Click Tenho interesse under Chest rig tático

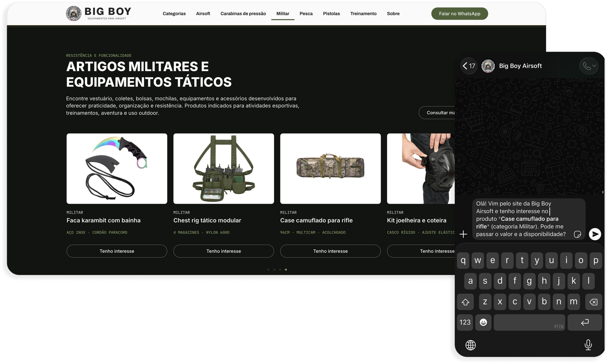coord(223,251)
